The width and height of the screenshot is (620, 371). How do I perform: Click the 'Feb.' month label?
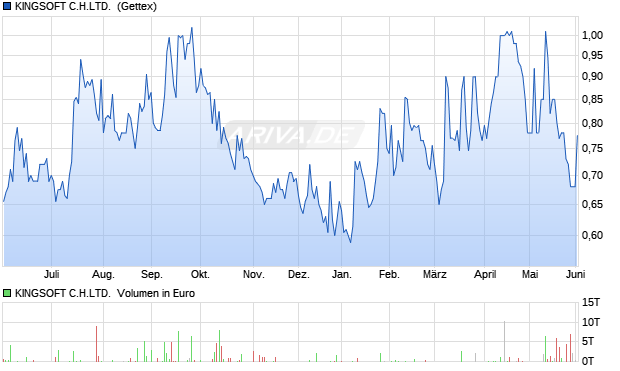(x=389, y=274)
